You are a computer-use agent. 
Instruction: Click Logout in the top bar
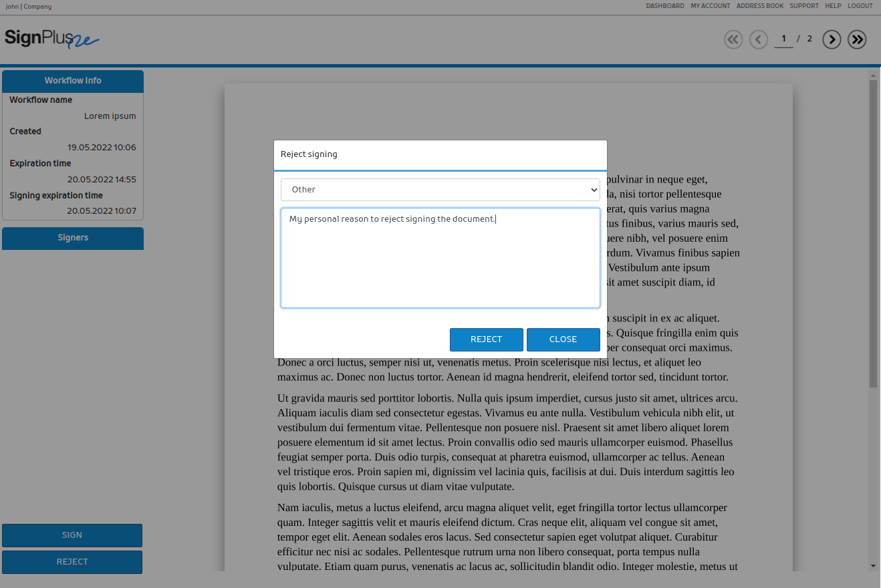click(860, 6)
